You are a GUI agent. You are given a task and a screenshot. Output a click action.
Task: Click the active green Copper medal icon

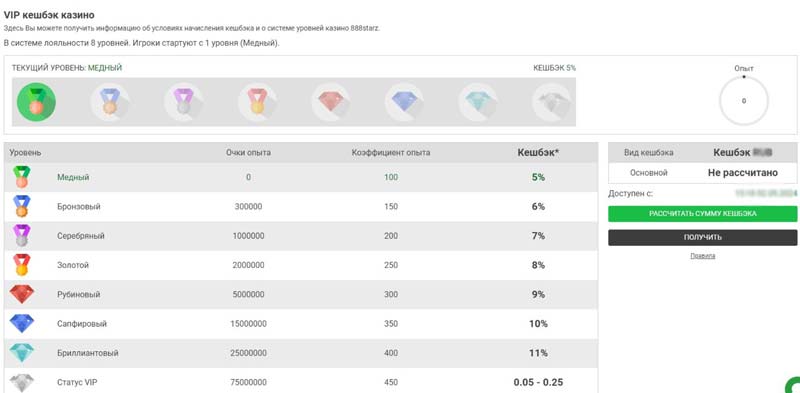pyautogui.click(x=36, y=102)
